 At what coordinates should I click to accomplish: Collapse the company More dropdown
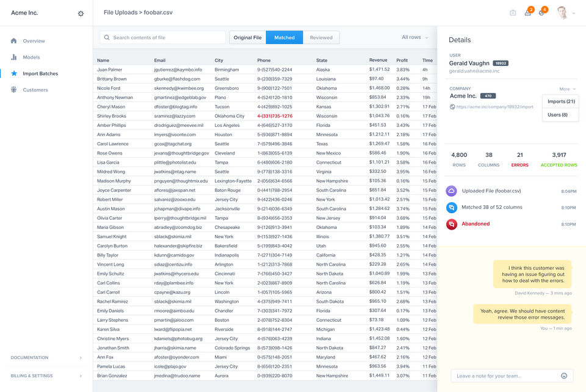(567, 89)
